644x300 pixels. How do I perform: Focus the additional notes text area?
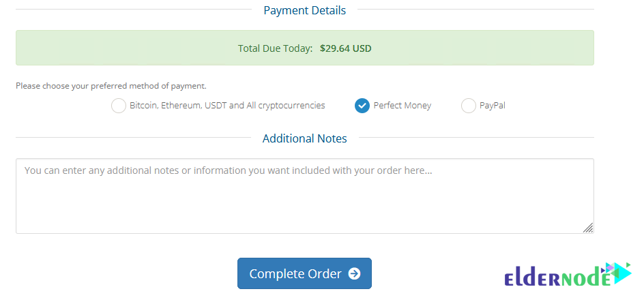coord(305,196)
